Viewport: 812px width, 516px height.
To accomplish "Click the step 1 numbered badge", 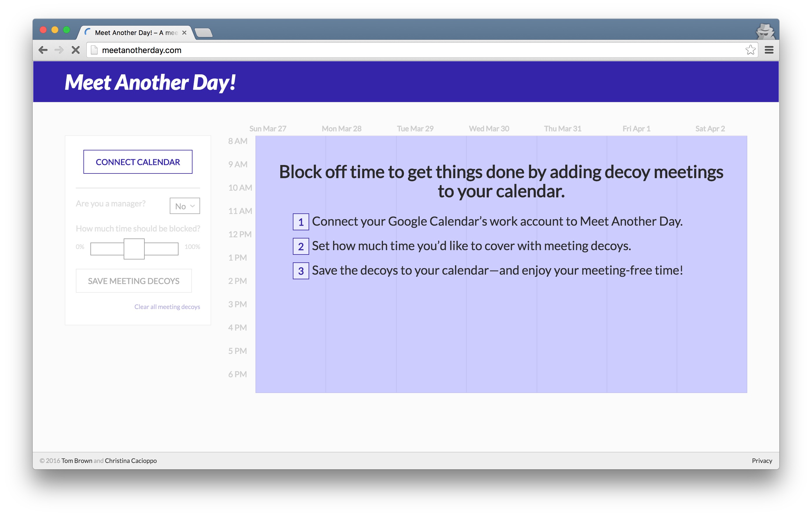I will [x=300, y=222].
